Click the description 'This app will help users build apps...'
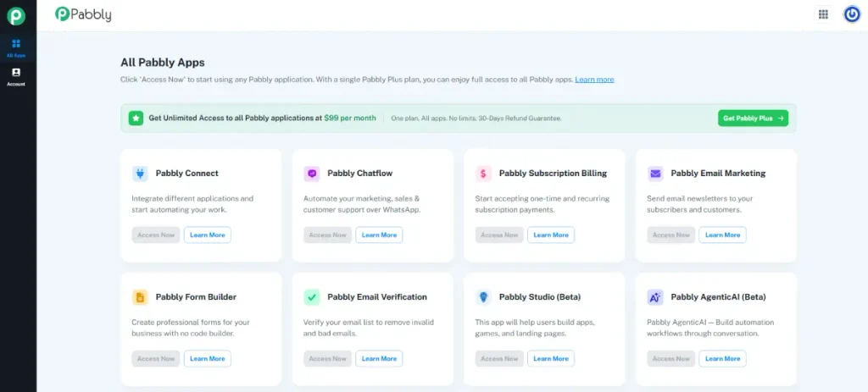Screen dimensions: 868x392 pos(535,328)
